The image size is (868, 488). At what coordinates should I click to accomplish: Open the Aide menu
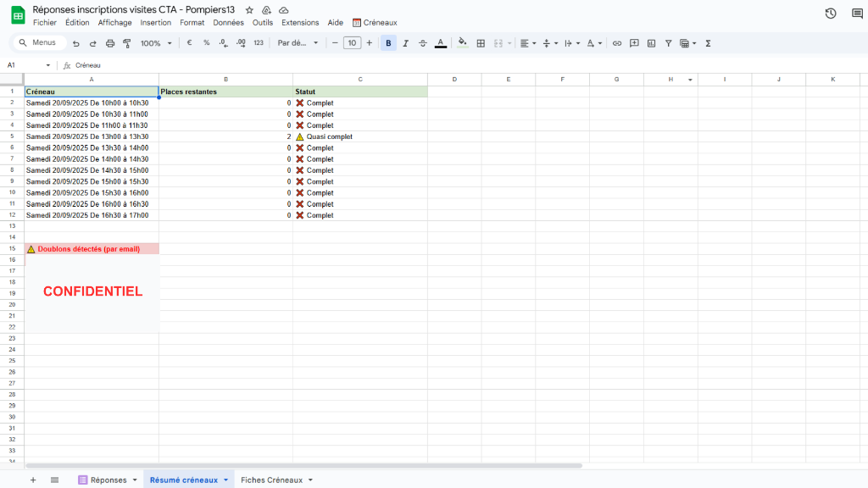click(336, 23)
